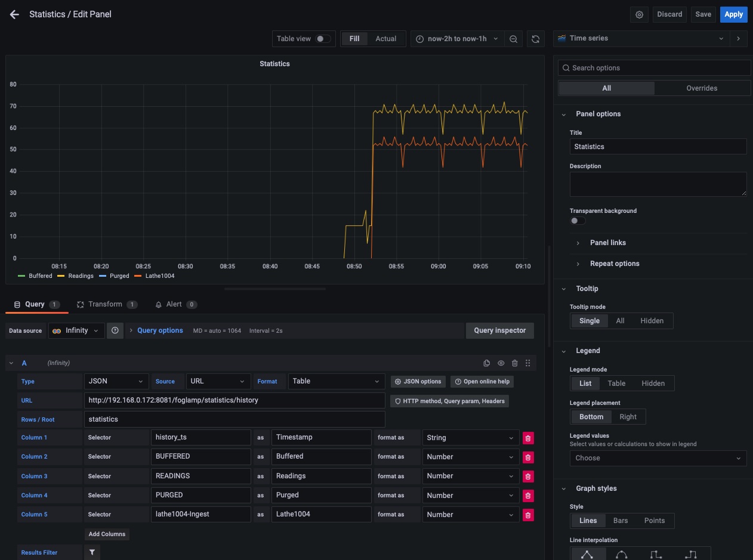Click the zoom out time range icon
The height and width of the screenshot is (560, 753).
tap(513, 39)
